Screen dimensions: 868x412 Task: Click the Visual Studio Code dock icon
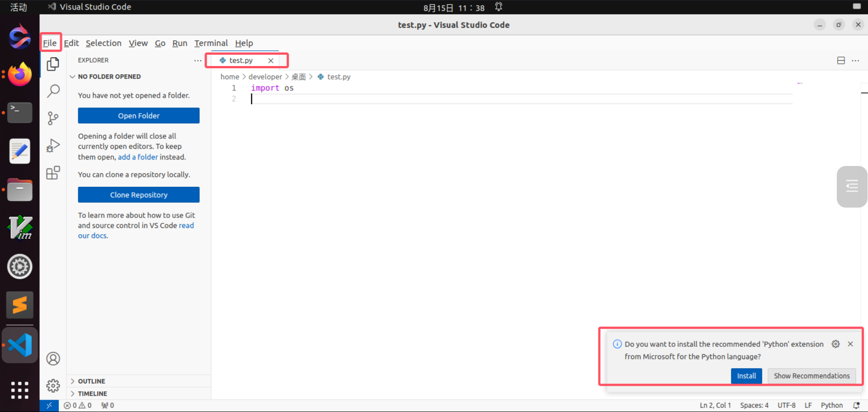[20, 345]
